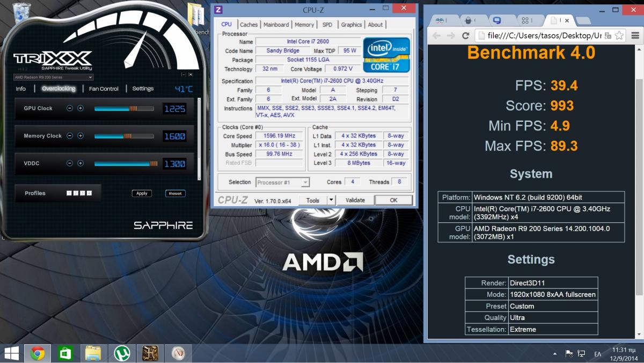Open the AMD Radeon R9 200 Series dropdown
Image resolution: width=644 pixels, height=363 pixels.
[x=53, y=77]
